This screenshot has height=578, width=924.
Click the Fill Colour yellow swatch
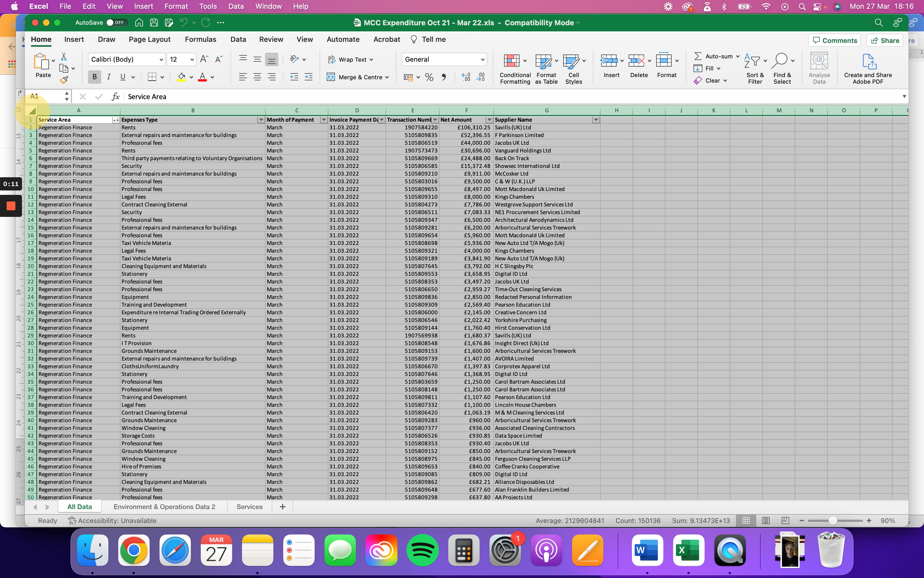(182, 77)
